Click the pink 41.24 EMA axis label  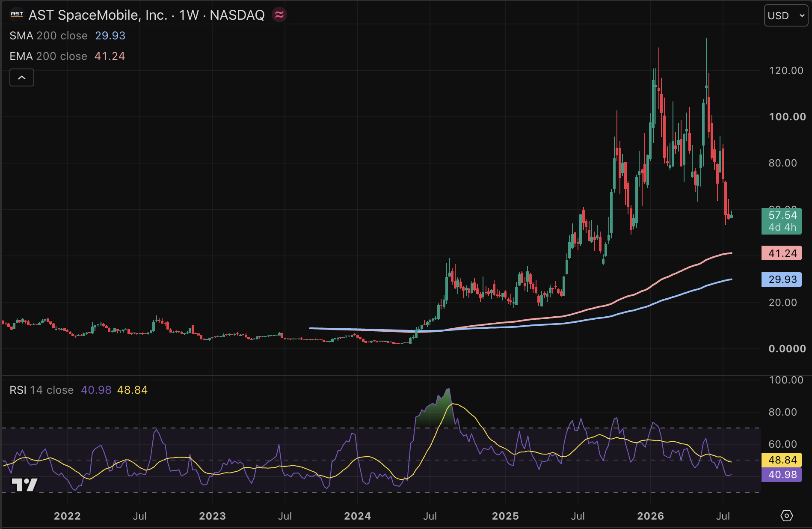click(x=782, y=253)
